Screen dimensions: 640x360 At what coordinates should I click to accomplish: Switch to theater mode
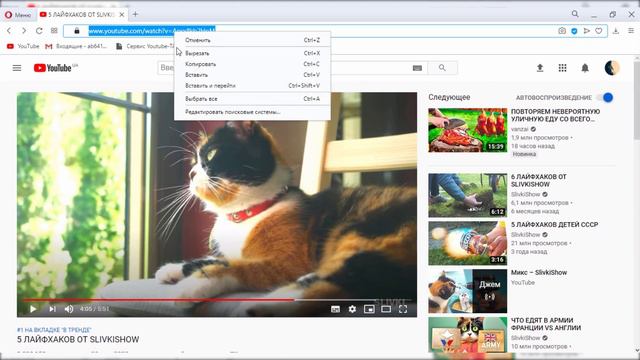[386, 309]
